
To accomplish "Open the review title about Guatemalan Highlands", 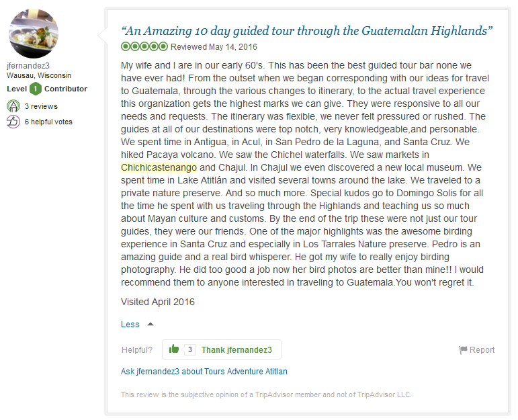I will 307,31.
